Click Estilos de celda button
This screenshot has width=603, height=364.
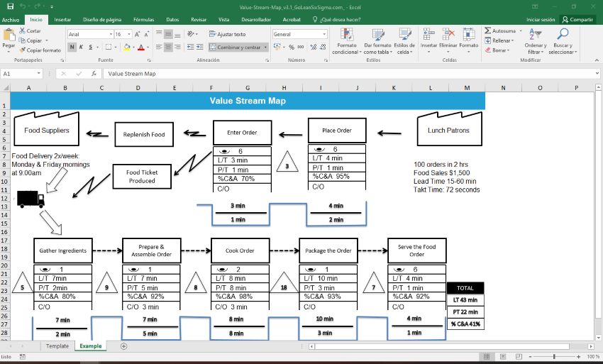[x=404, y=42]
